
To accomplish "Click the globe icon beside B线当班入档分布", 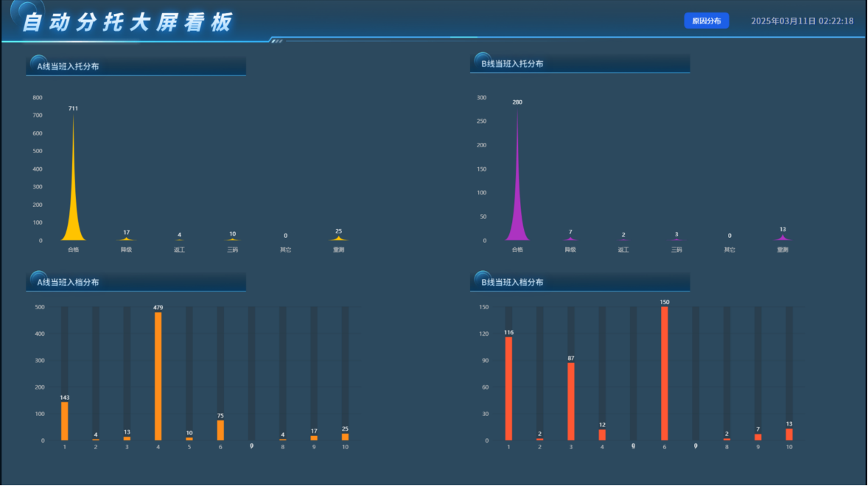I will pos(482,278).
